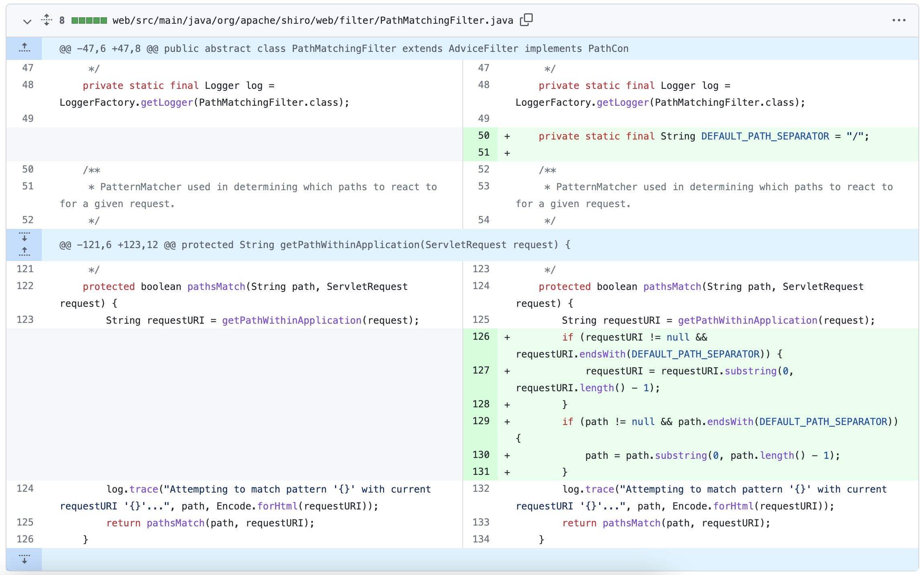Click right-side line number 53

coord(484,186)
